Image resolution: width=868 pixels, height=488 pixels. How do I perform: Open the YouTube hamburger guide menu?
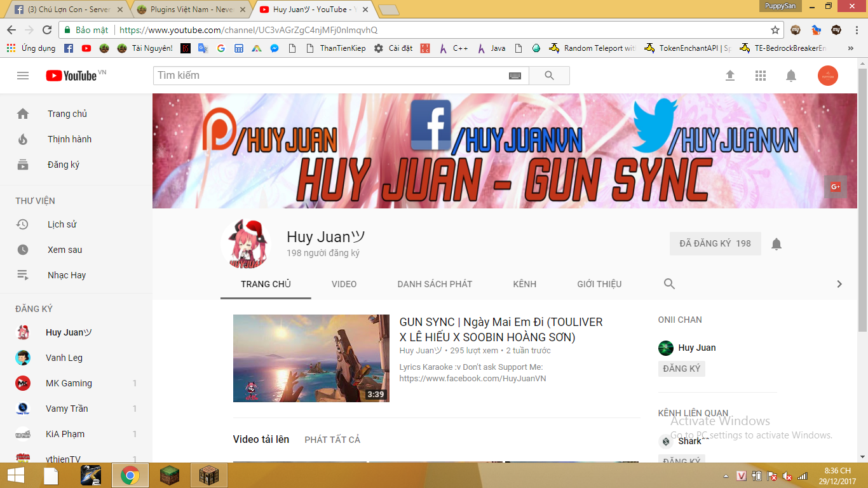pos(23,76)
